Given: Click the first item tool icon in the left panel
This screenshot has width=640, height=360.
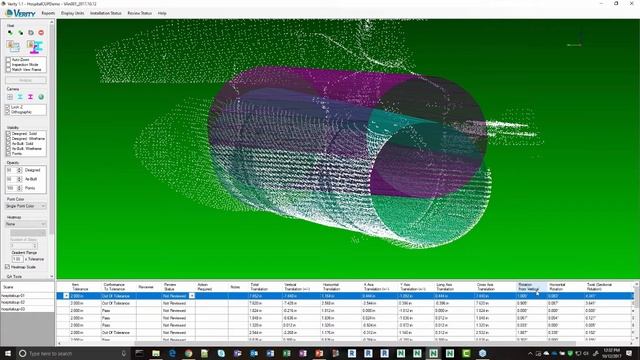Looking at the screenshot, I should [10, 32].
